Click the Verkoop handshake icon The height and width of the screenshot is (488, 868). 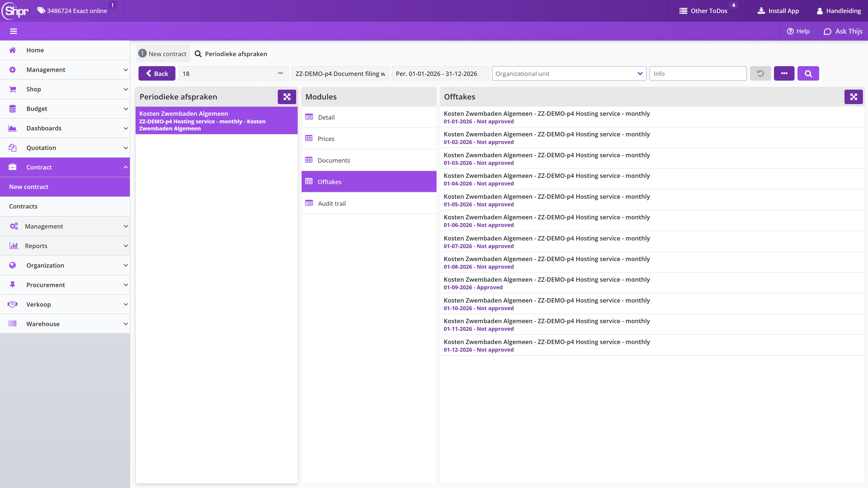tap(12, 304)
